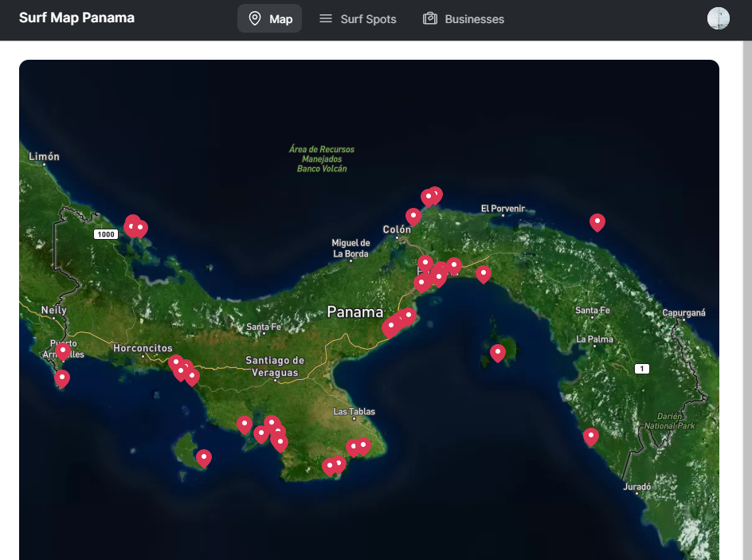This screenshot has width=752, height=560.
Task: Click the southernmost marker on Azuero peninsula
Action: pos(329,466)
